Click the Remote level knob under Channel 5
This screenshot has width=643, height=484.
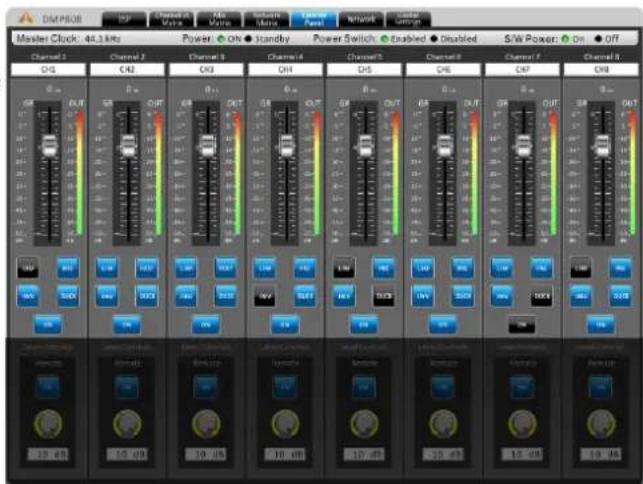pyautogui.click(x=364, y=424)
